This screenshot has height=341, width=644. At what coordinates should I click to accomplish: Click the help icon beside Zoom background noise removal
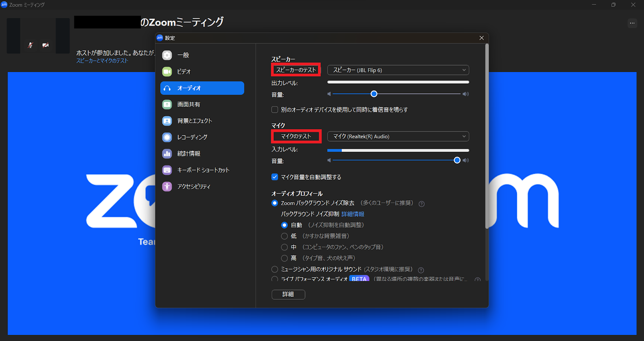coord(421,204)
